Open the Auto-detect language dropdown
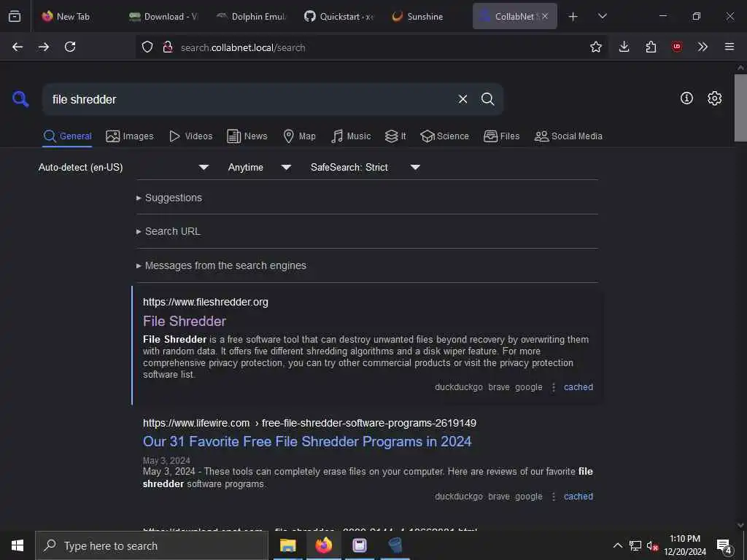Screen dimensions: 747x560 click(x=123, y=167)
